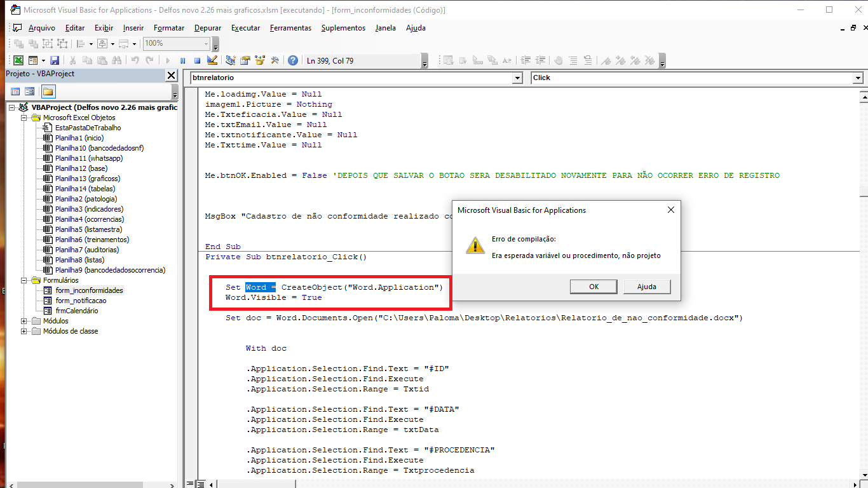The width and height of the screenshot is (868, 488).
Task: Open Insert UserForm dropdown arrow
Action: pos(43,60)
